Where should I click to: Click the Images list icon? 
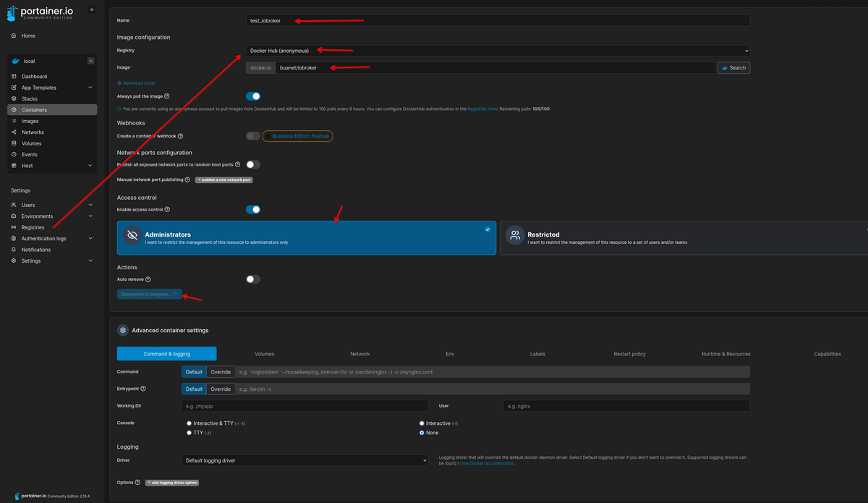(x=14, y=121)
